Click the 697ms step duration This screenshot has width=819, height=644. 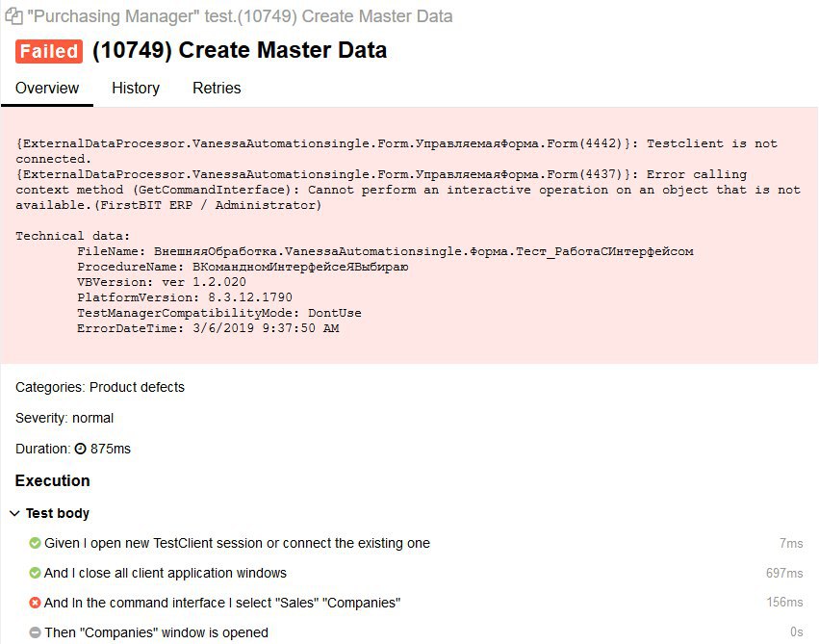click(x=784, y=573)
